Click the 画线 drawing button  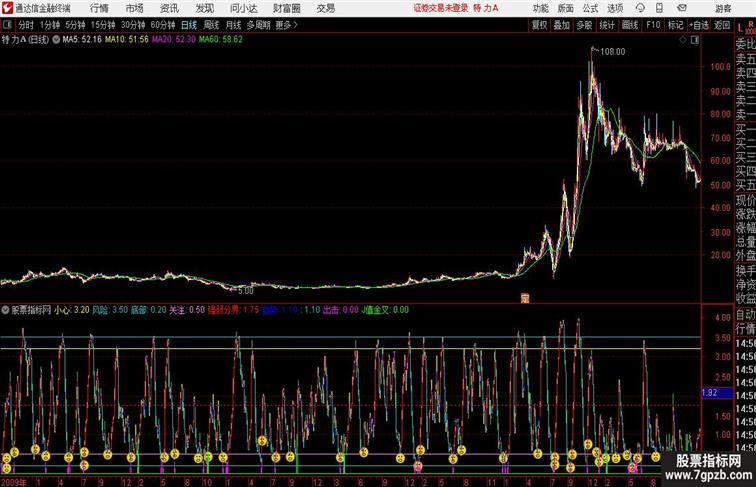click(x=630, y=25)
